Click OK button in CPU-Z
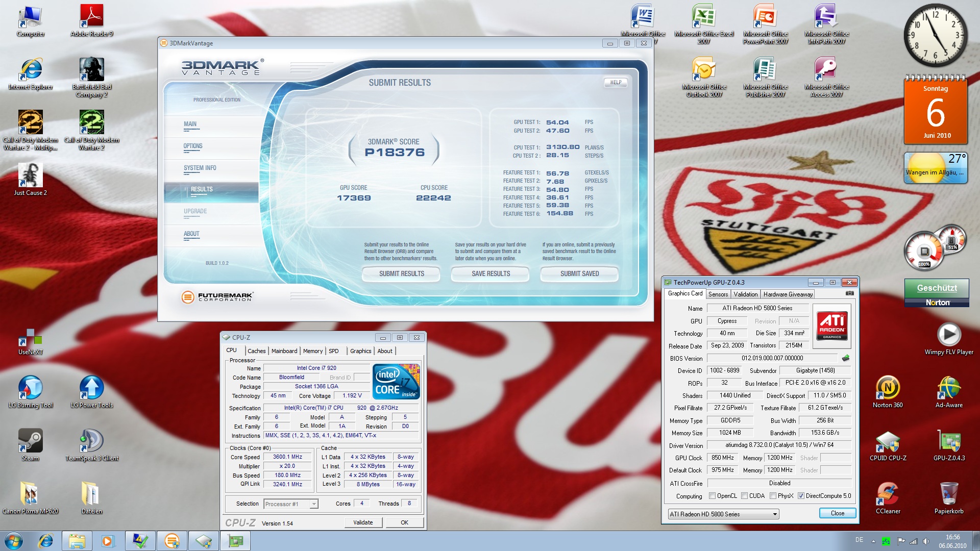 pyautogui.click(x=404, y=522)
